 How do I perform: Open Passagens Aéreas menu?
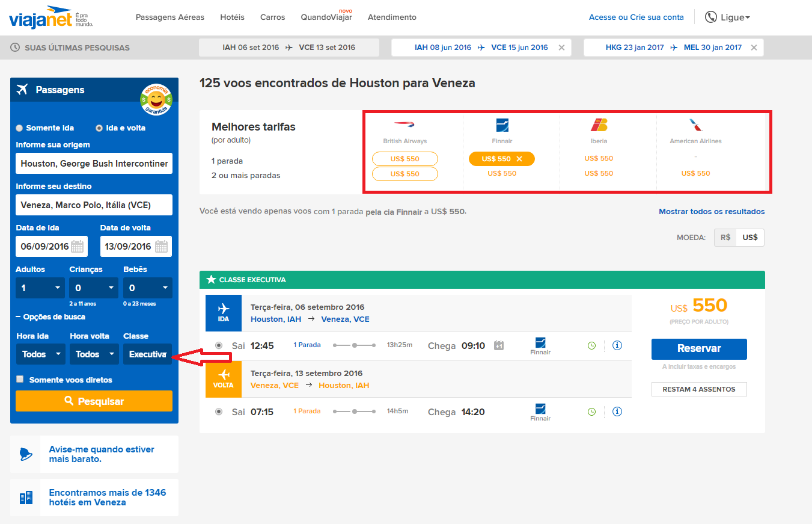pyautogui.click(x=170, y=17)
